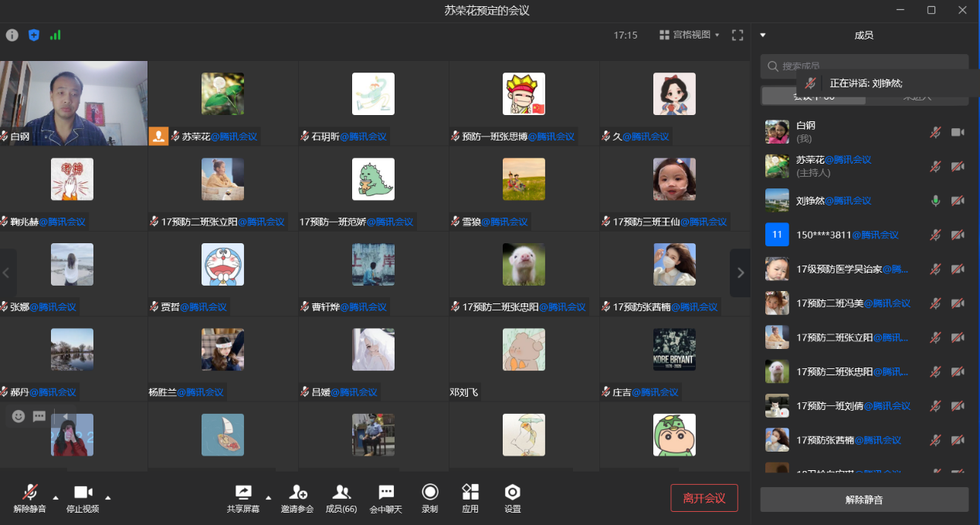Click the camera-off icon for 17预防二班冯美
Viewport: 980px width, 525px height.
pyautogui.click(x=958, y=303)
